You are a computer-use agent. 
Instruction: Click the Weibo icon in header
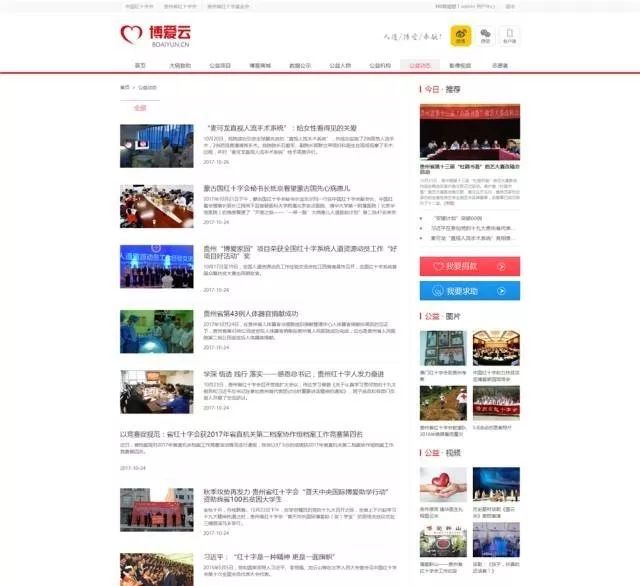click(461, 37)
